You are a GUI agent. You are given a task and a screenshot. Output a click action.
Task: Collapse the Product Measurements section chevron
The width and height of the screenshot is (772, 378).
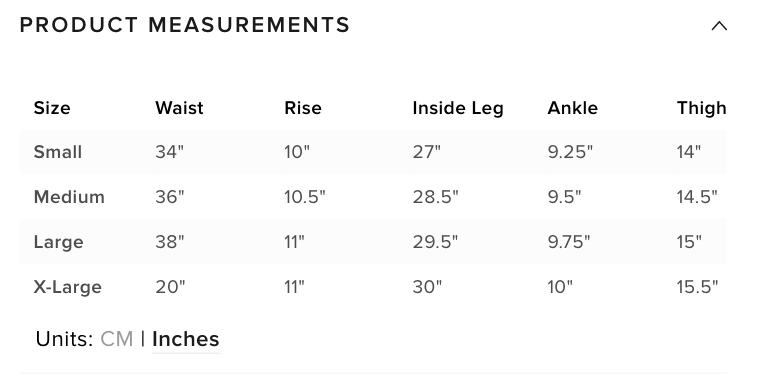coord(719,26)
